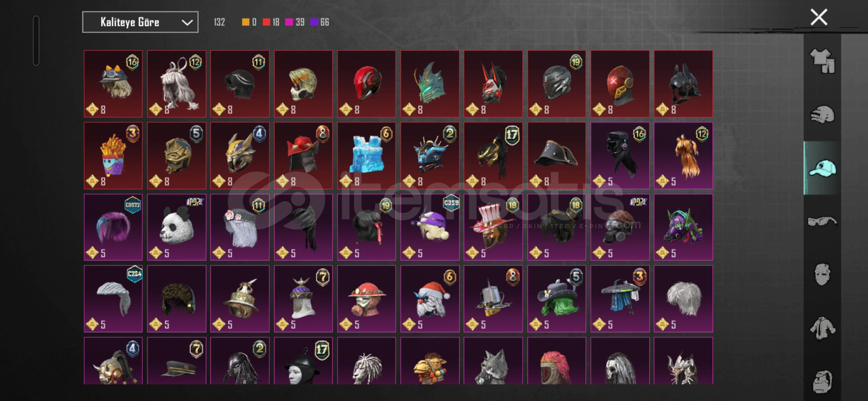This screenshot has height=401, width=868.
Task: Filter by the pink quality swatch
Action: pos(289,22)
